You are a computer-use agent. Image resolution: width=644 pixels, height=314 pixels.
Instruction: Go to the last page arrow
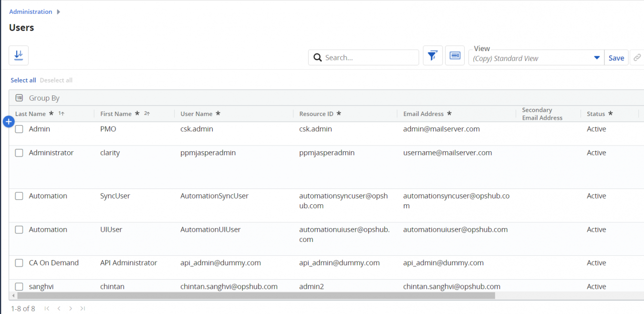83,309
